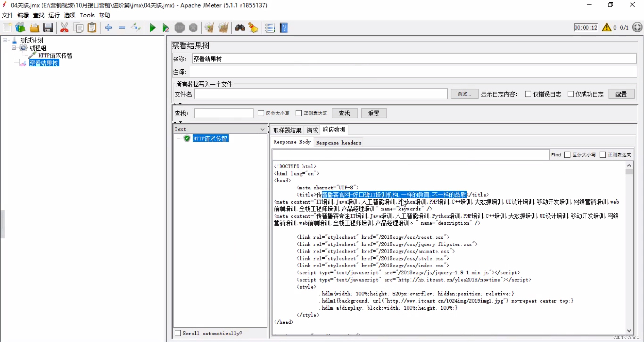The image size is (644, 342).
Task: Collapse the 测试计划 tree node
Action: click(x=5, y=40)
